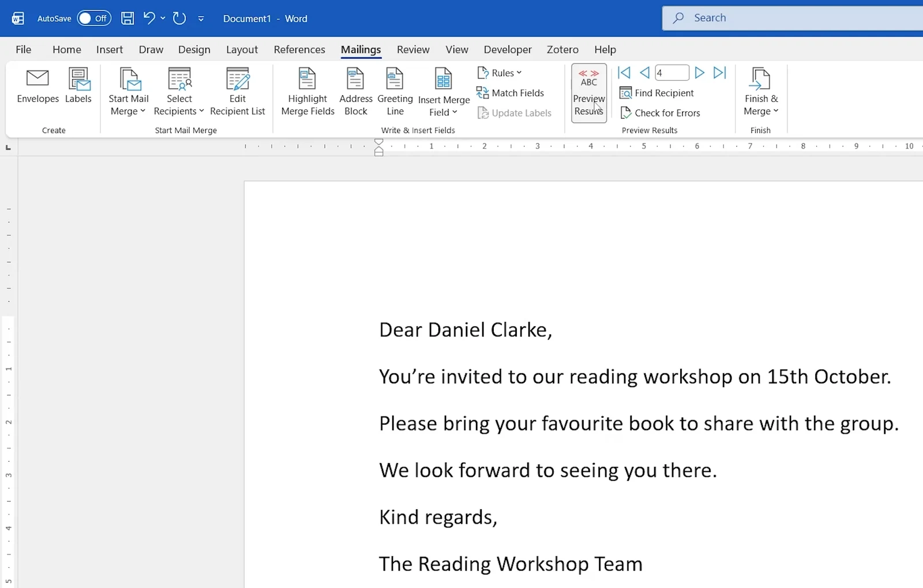Switch to the Home tab
Viewport: 923px width, 588px height.
click(x=67, y=50)
